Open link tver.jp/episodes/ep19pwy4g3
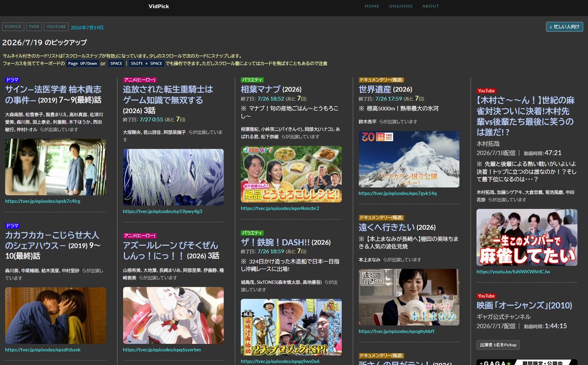 pyautogui.click(x=162, y=211)
